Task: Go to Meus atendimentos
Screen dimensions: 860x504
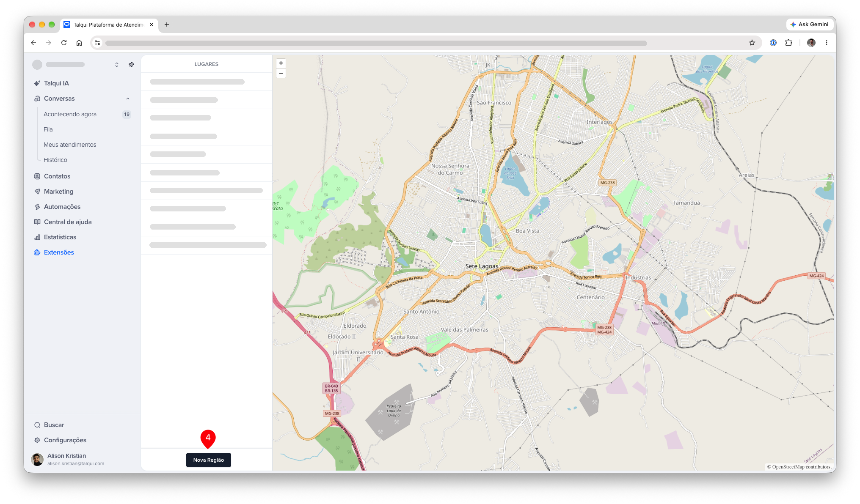Action: tap(70, 145)
